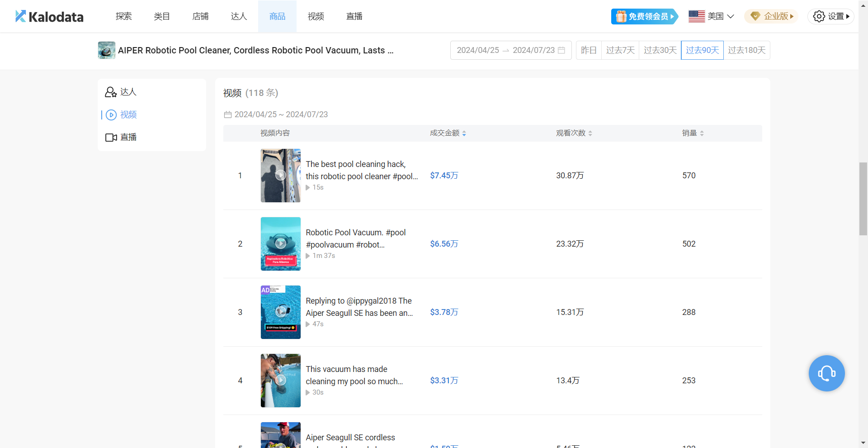This screenshot has width=868, height=448.
Task: Open the Robotic Pool Vacuum video title
Action: [355, 238]
